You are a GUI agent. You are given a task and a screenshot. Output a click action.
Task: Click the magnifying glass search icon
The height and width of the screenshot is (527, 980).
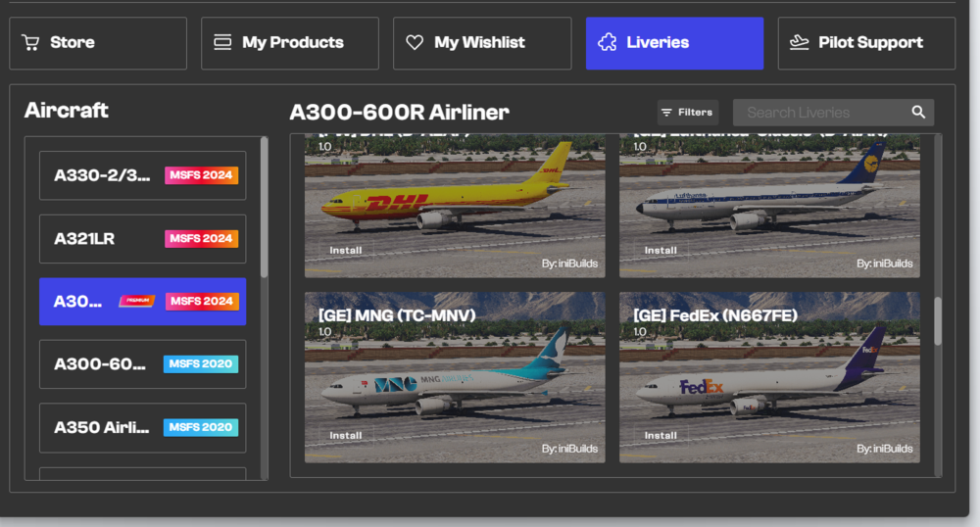(918, 113)
